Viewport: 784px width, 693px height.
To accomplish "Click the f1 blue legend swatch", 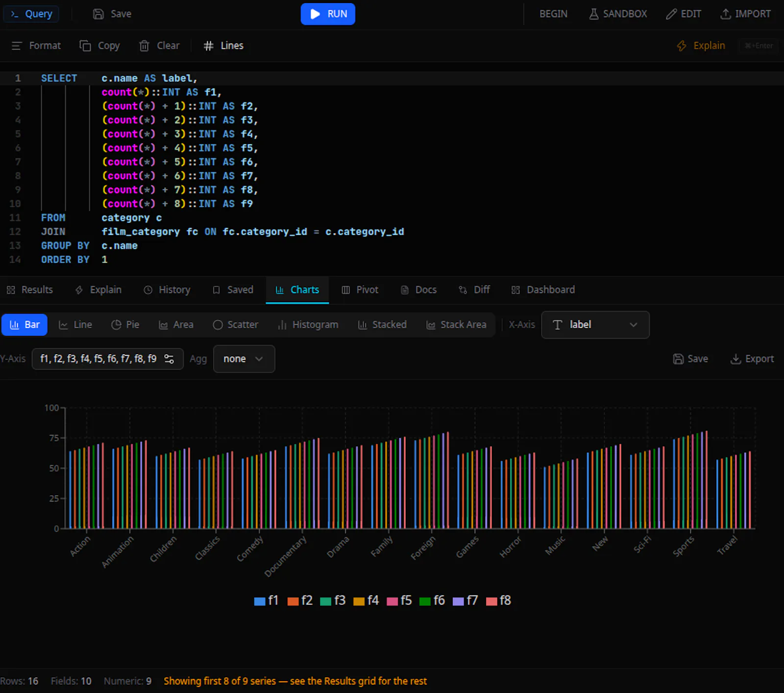I will point(260,601).
